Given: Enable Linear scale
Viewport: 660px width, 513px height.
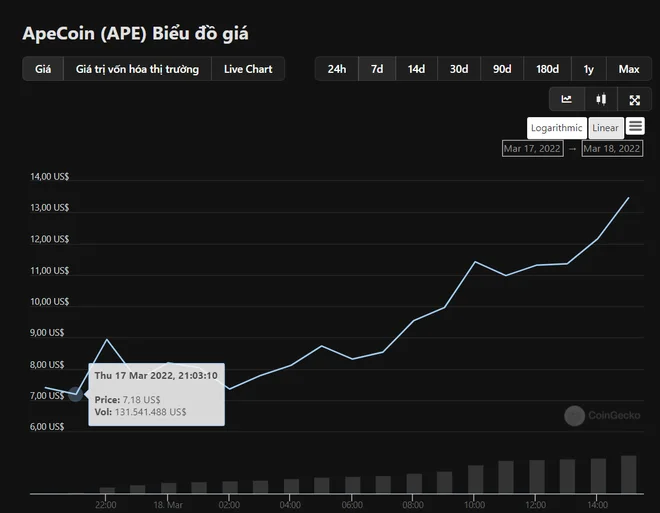Looking at the screenshot, I should 606,128.
